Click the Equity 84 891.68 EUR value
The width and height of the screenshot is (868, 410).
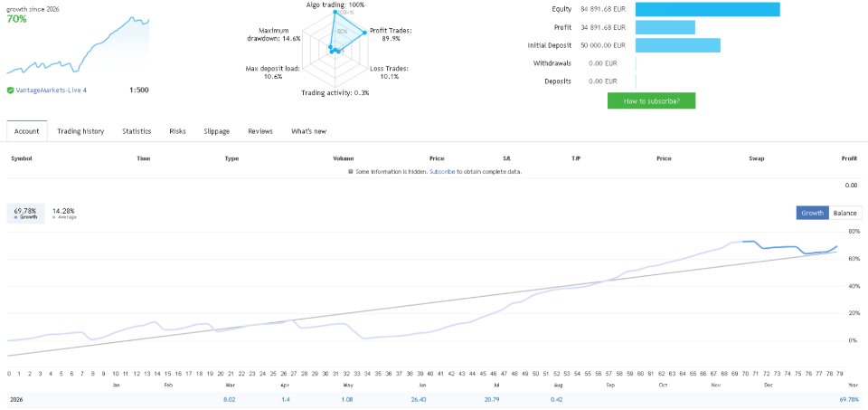[x=603, y=9]
